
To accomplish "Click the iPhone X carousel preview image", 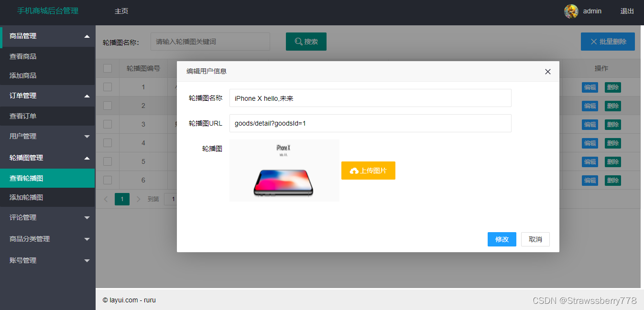I will click(x=284, y=171).
